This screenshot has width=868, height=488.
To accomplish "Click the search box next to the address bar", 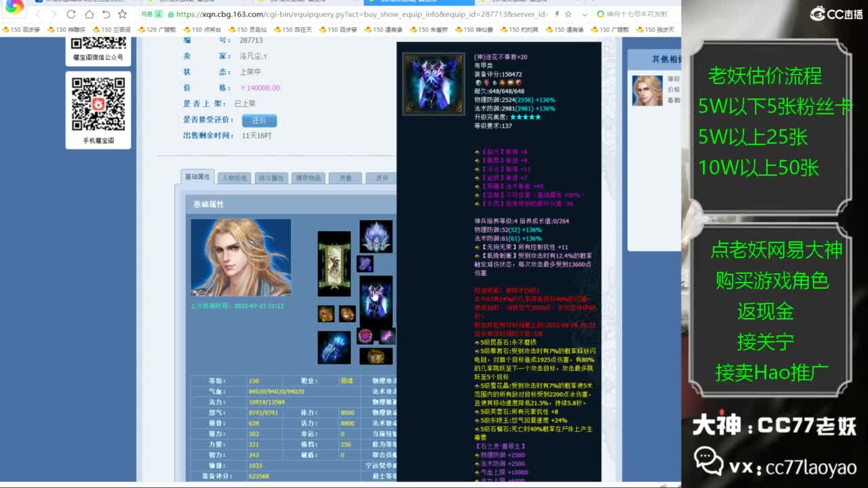I will (637, 14).
